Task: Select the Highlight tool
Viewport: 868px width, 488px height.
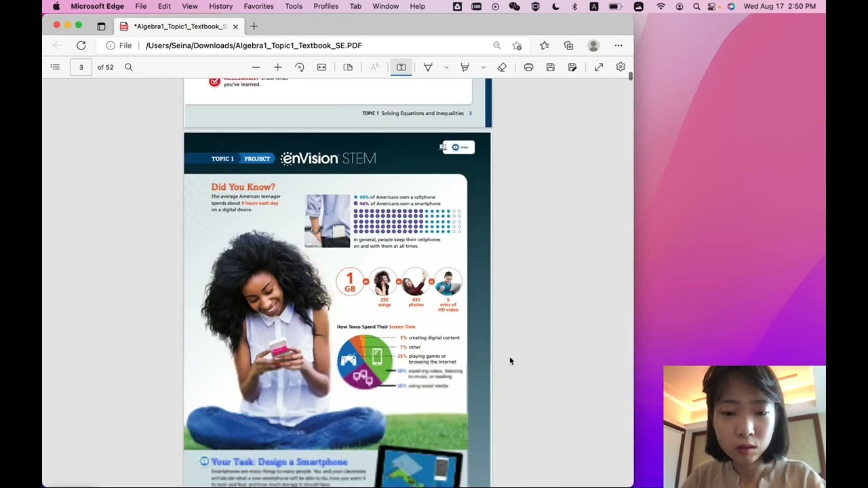Action: [x=465, y=67]
